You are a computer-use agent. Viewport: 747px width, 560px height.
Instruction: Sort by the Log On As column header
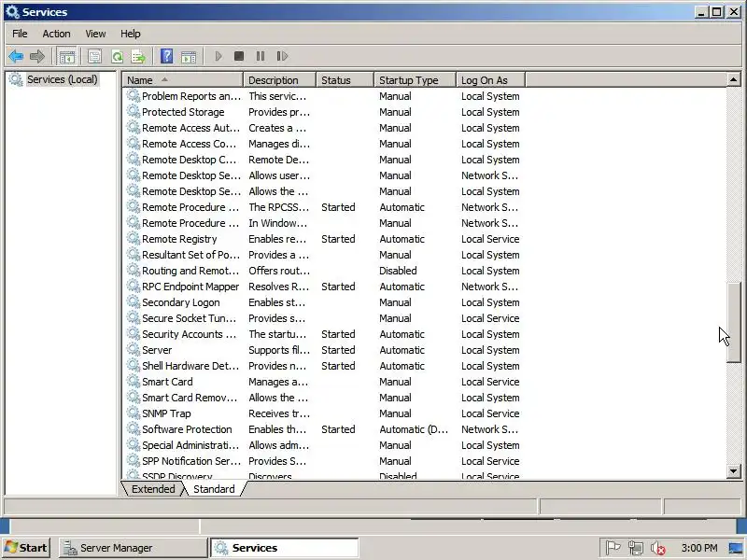coord(491,80)
